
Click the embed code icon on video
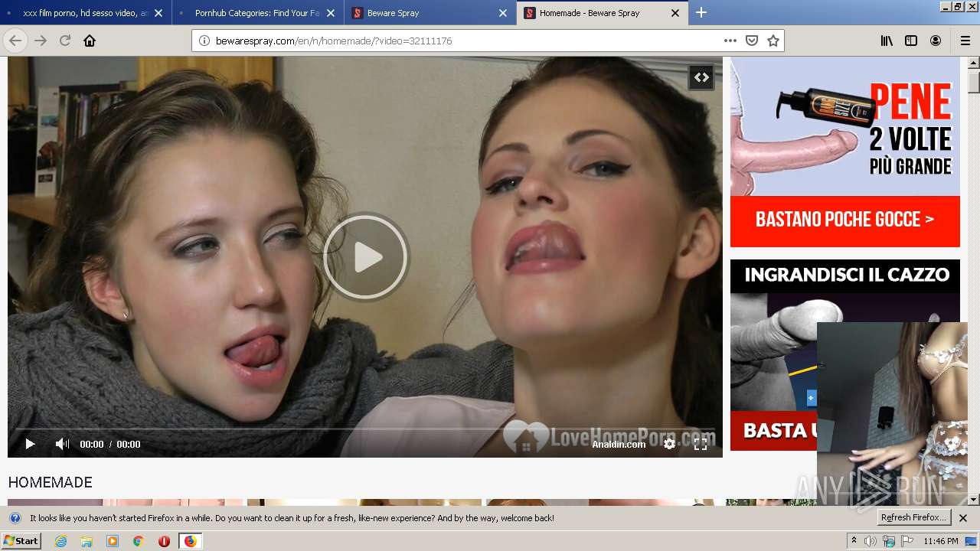pos(701,77)
